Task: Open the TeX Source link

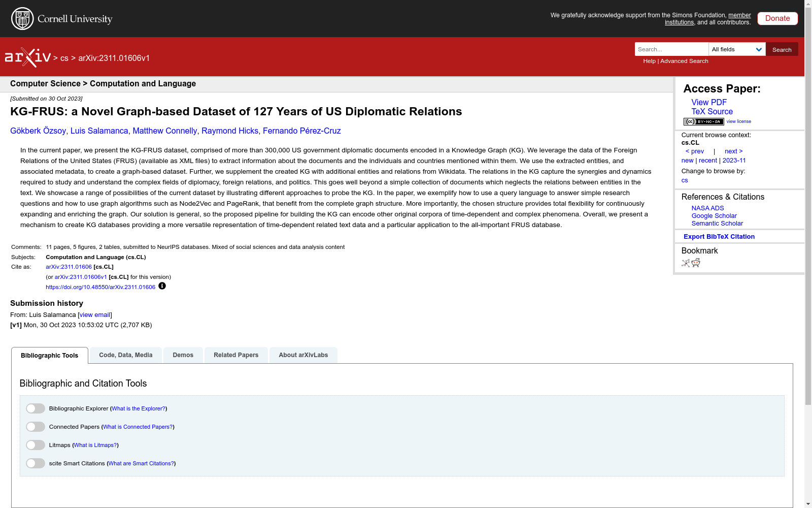Action: coord(712,111)
